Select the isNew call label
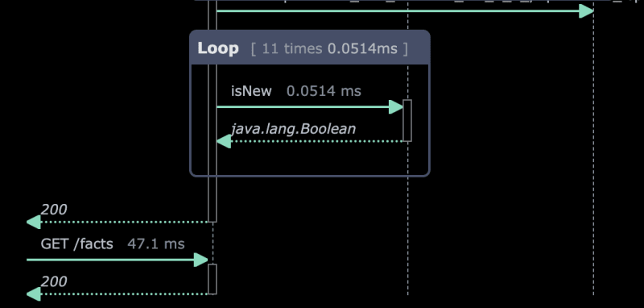644x308 pixels. 251,91
